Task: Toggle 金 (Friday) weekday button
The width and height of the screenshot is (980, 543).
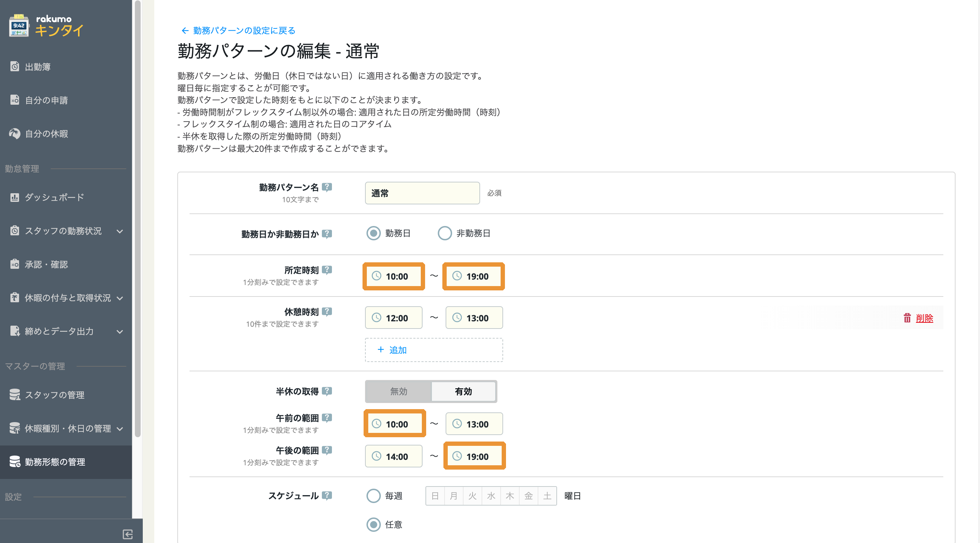Action: [x=528, y=496]
